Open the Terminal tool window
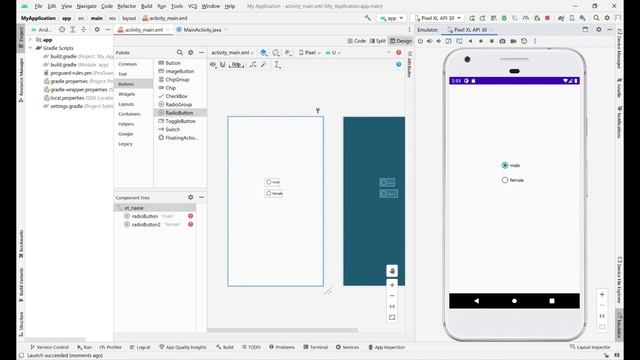This screenshot has height=360, width=640. pos(316,347)
